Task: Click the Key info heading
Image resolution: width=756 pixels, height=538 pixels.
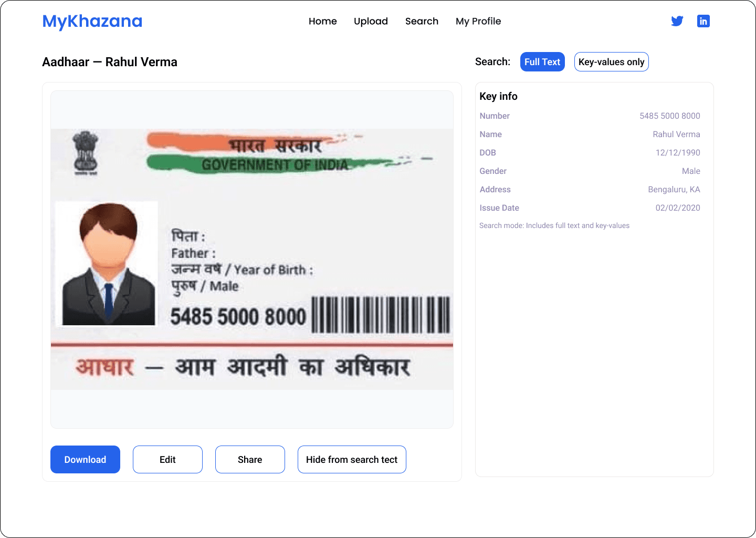Action: tap(498, 96)
